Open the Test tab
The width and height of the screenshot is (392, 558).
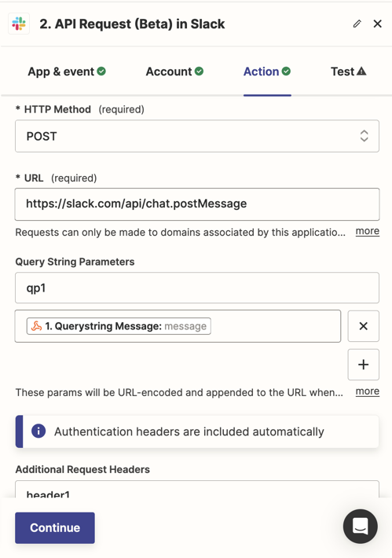coord(348,72)
